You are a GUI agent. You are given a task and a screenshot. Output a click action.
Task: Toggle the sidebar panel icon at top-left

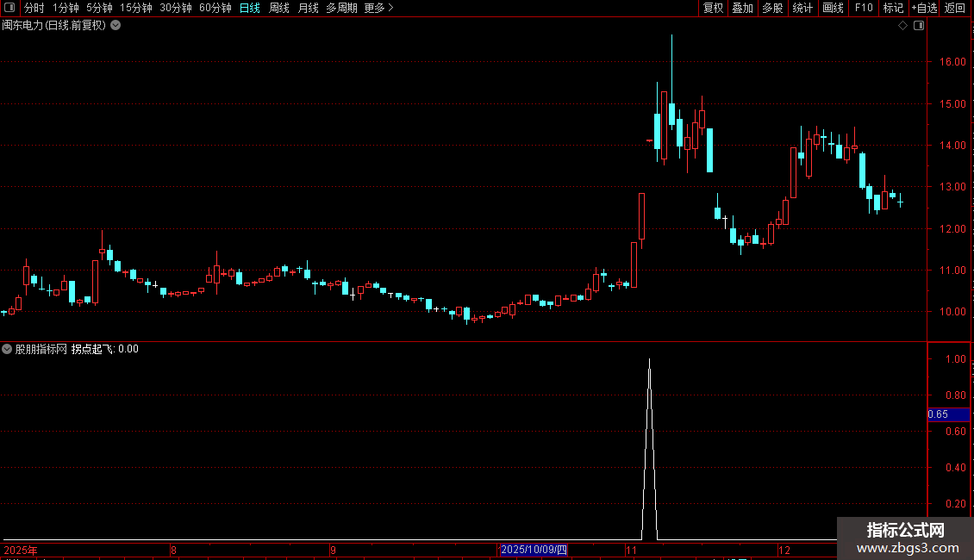click(9, 8)
